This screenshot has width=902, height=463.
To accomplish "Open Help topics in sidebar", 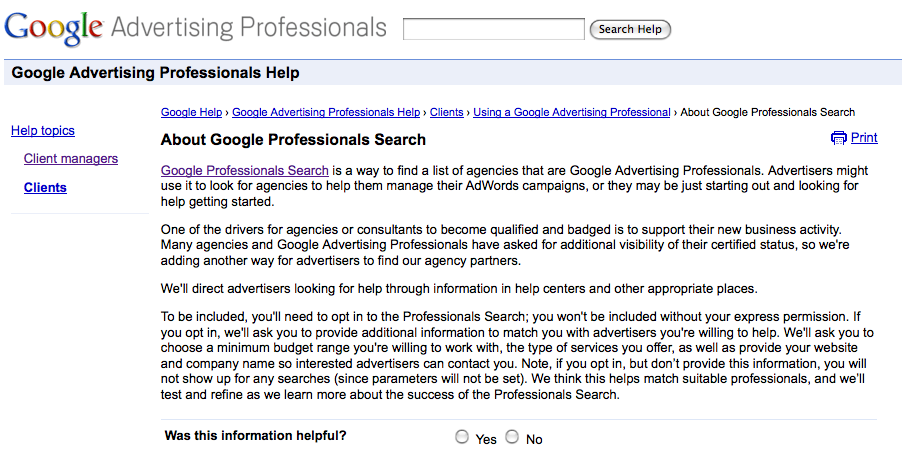I will coord(43,131).
